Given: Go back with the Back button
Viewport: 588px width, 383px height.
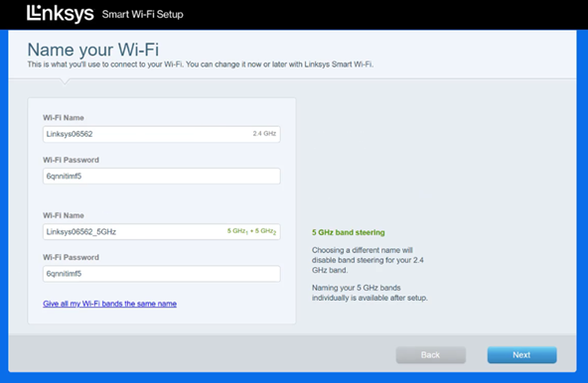Looking at the screenshot, I should point(431,355).
